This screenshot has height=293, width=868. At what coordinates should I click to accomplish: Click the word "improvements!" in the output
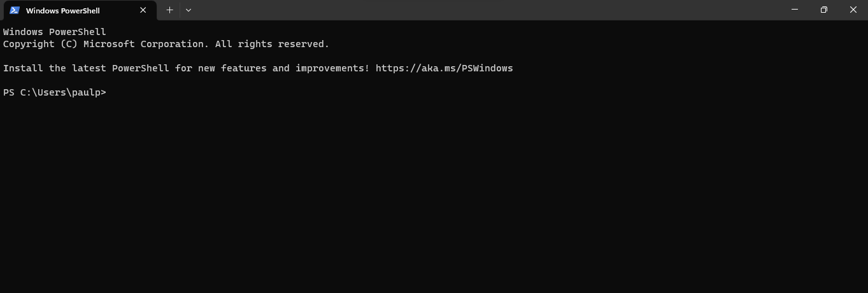click(332, 68)
